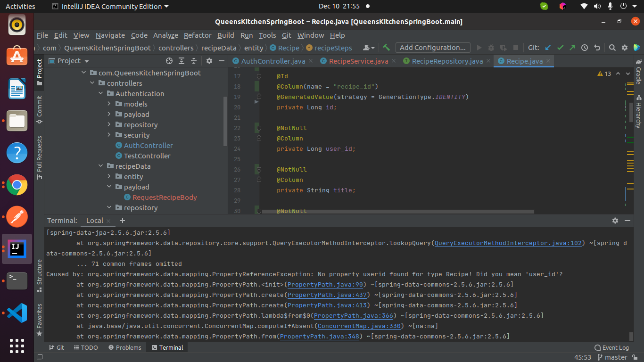Toggle fold marker beside line 26
Image resolution: width=644 pixels, height=362 pixels.
pyautogui.click(x=258, y=170)
